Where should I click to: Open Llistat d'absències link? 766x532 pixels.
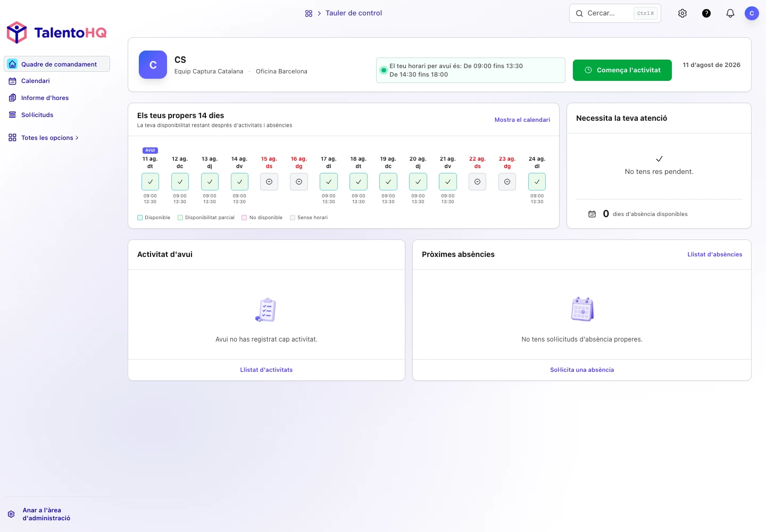click(x=715, y=254)
